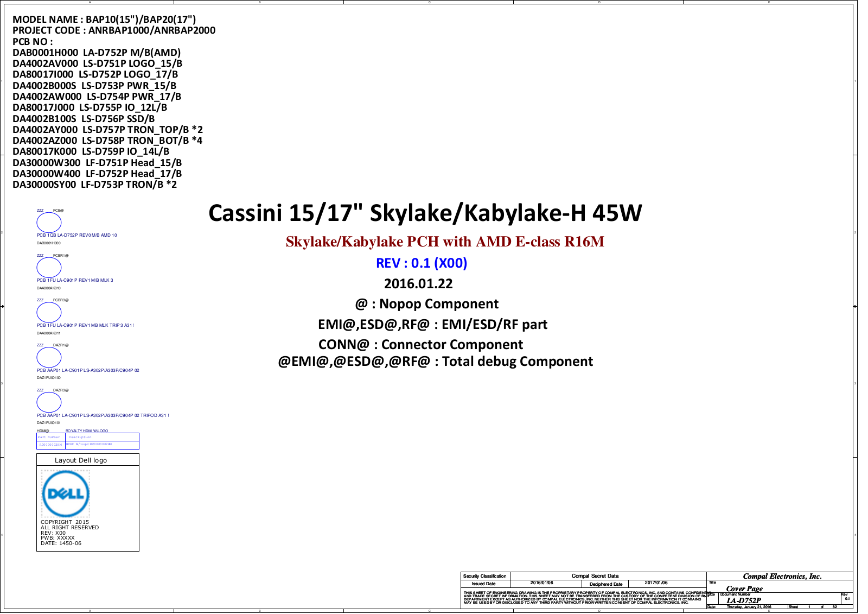Select line 'DA80017I000 LS-D752P LOGO_17/B'
This screenshot has width=868, height=614.
pyautogui.click(x=95, y=74)
